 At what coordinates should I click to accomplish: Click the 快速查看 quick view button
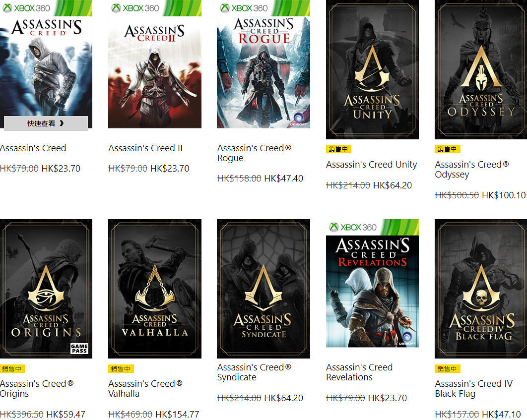(x=46, y=123)
